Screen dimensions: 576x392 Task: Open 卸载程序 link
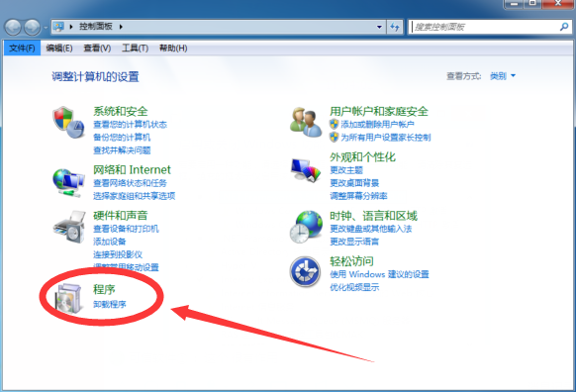[110, 304]
